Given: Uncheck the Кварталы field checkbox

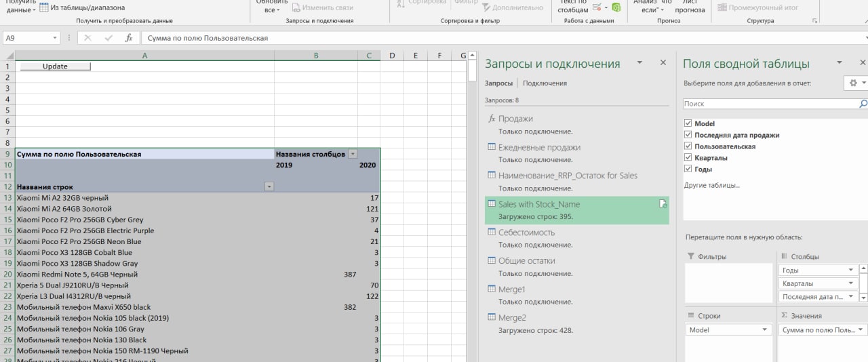Looking at the screenshot, I should (x=688, y=158).
